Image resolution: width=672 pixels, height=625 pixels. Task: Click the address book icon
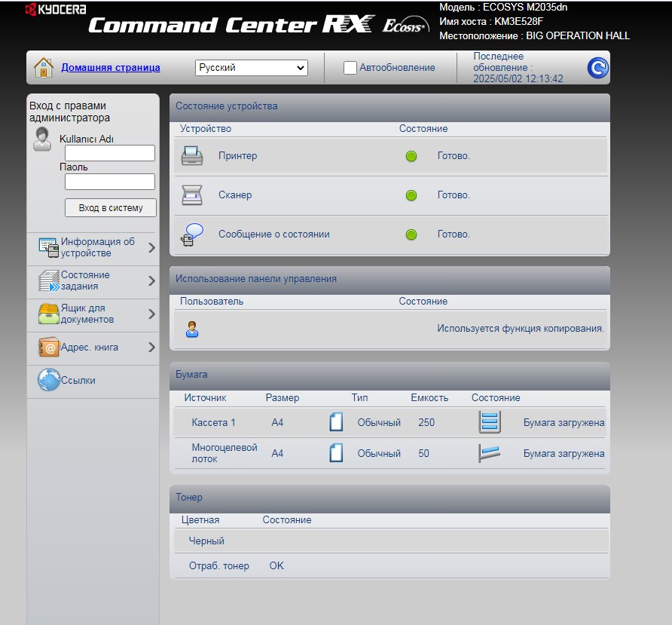coord(48,347)
